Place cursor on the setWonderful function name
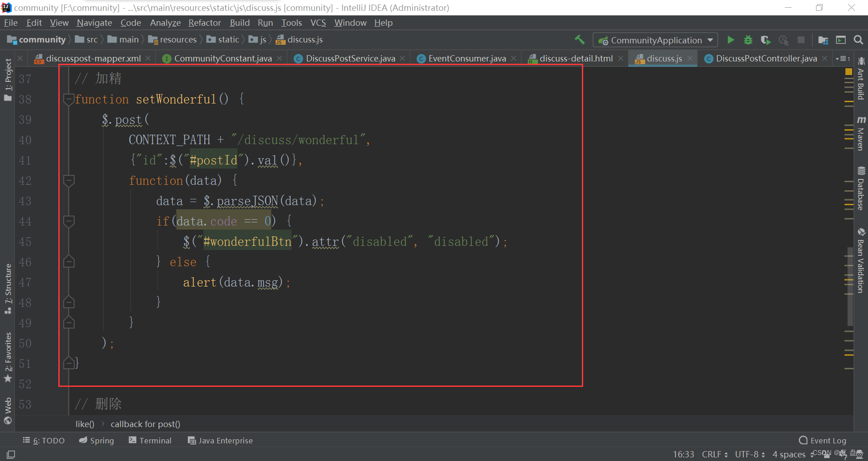Viewport: 868px width, 461px height. click(176, 99)
